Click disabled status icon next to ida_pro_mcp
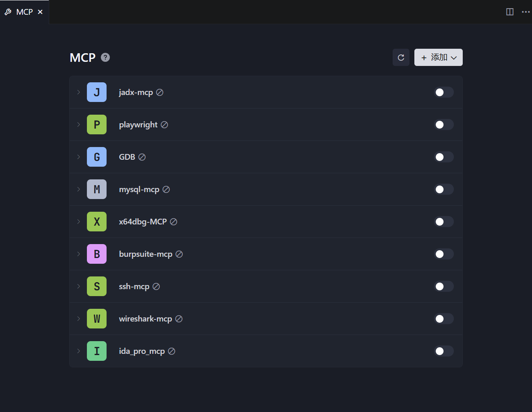Viewport: 532px width, 412px height. tap(172, 351)
